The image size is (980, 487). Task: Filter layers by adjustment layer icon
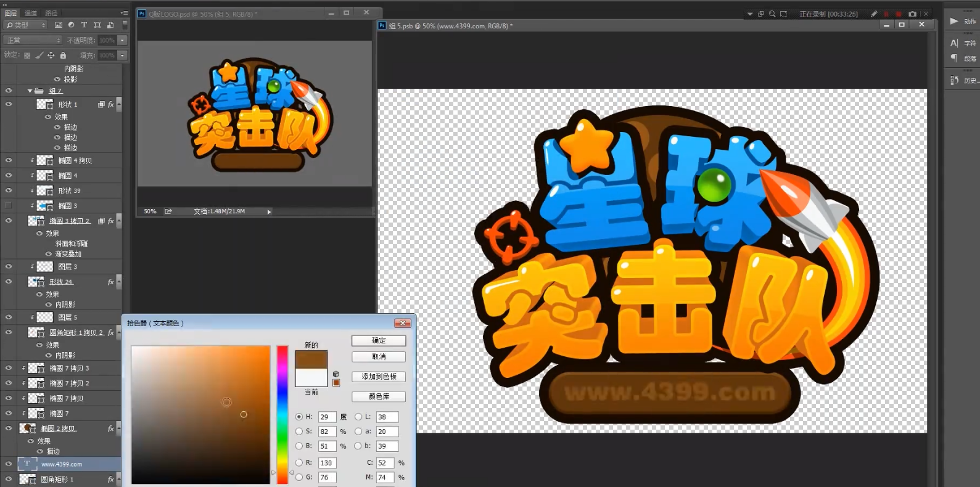pyautogui.click(x=71, y=25)
